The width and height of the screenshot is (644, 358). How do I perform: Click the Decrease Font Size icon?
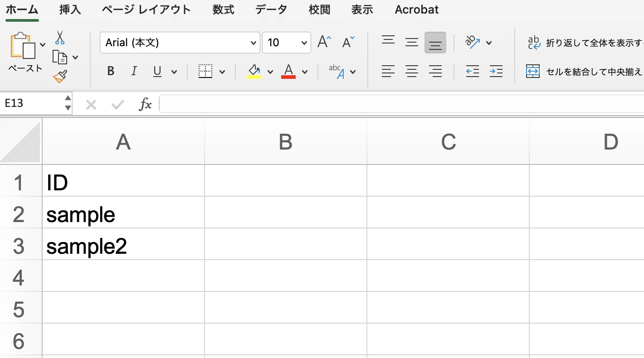coord(347,41)
